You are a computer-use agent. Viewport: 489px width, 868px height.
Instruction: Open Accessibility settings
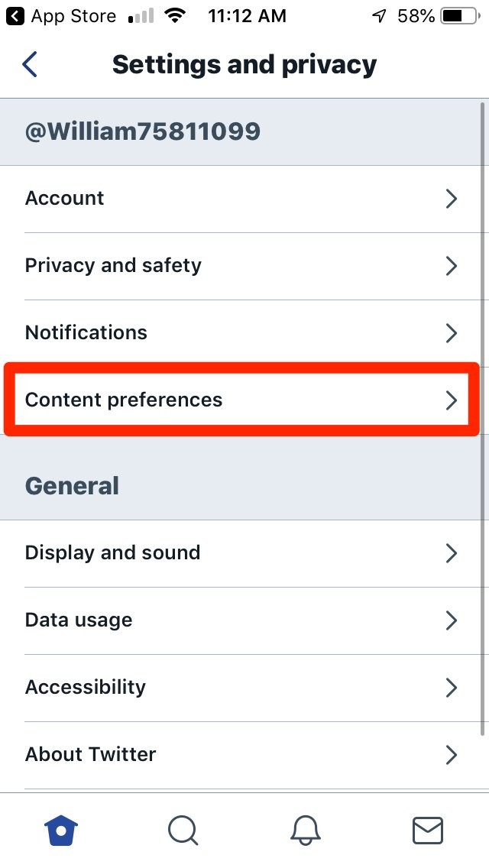[x=86, y=687]
